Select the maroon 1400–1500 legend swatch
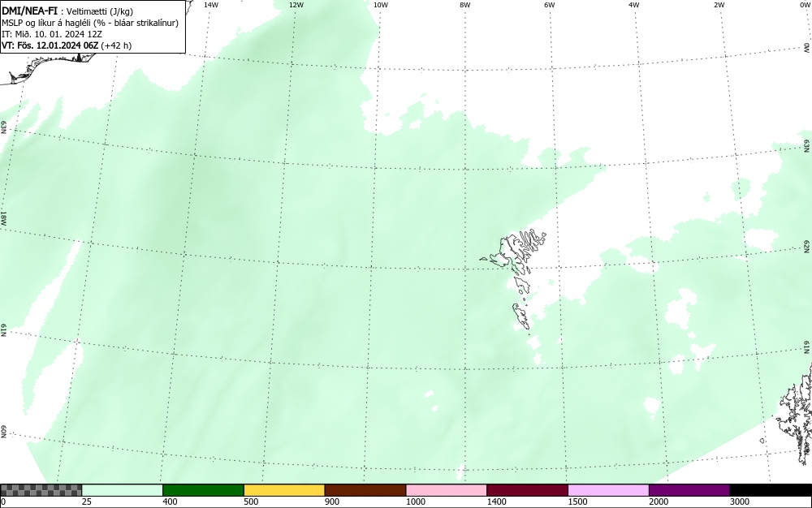812x508 pixels. pyautogui.click(x=527, y=490)
